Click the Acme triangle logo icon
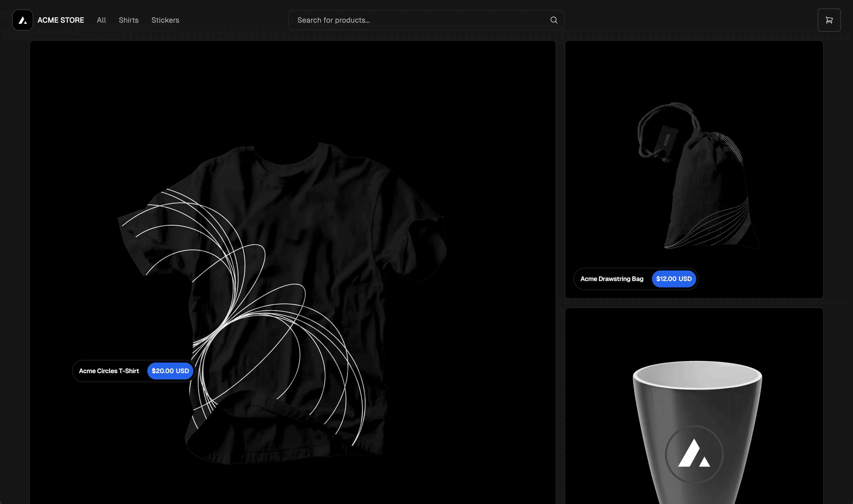 (22, 20)
